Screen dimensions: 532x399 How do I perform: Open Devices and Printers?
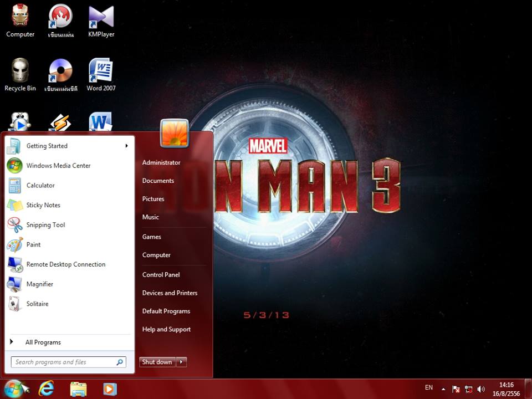tap(170, 293)
